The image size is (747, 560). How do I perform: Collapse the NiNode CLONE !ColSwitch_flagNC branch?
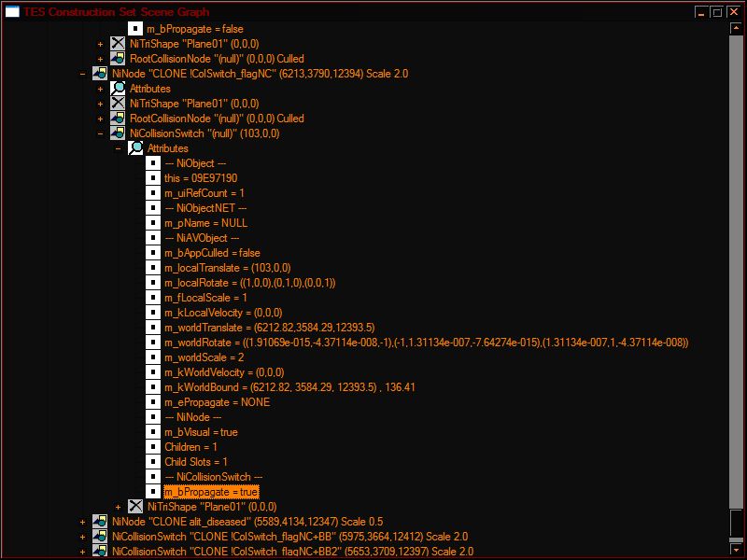click(x=82, y=74)
